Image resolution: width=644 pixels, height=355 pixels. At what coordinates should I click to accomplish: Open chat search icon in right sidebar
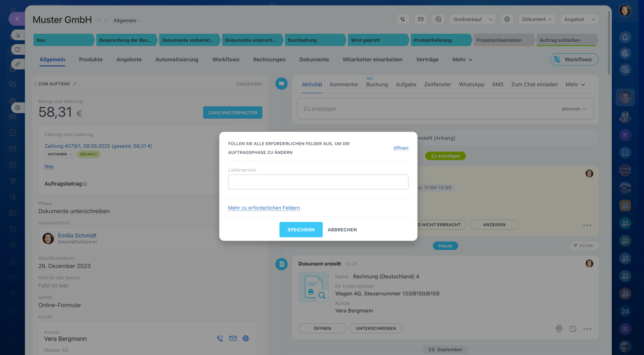[625, 70]
